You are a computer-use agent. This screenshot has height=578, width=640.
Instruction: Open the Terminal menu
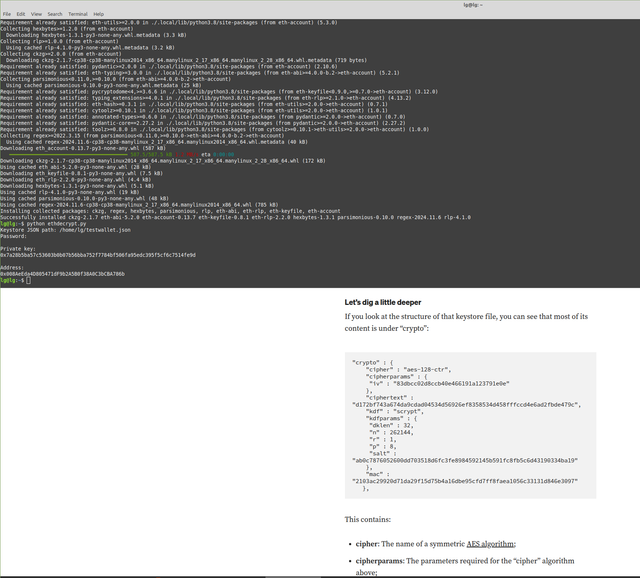point(78,14)
